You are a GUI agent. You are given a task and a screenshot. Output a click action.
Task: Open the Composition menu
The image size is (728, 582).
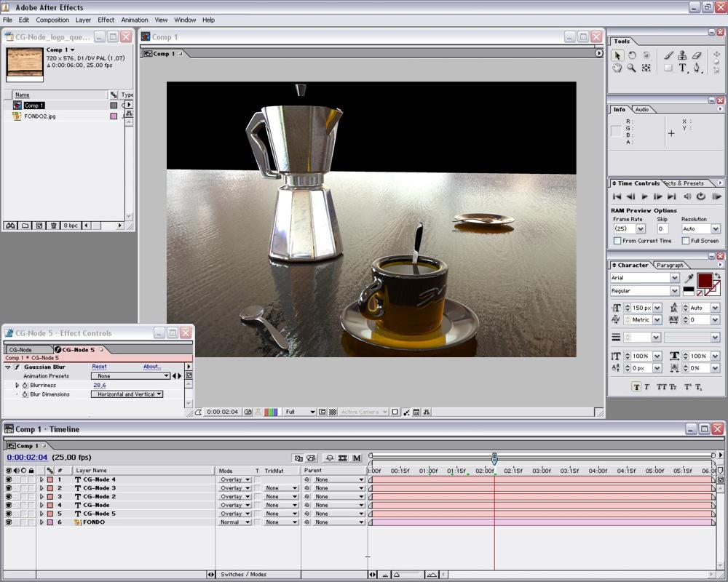click(52, 20)
